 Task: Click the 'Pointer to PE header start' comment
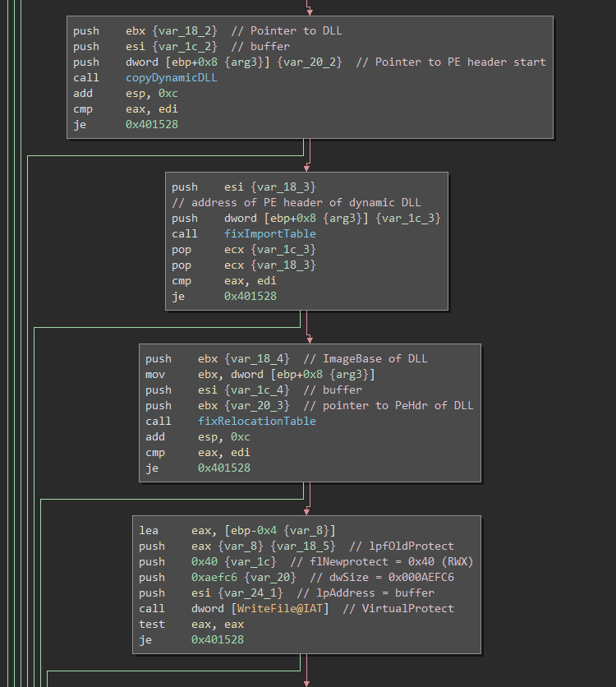point(451,62)
